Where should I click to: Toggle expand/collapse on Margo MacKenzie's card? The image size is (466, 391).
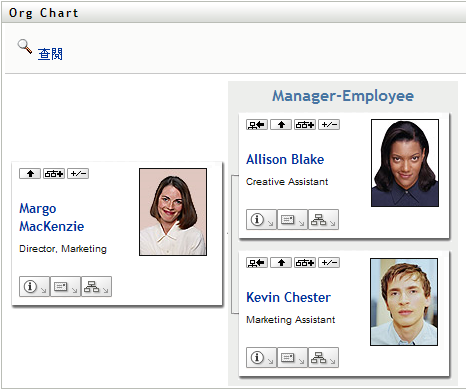coord(78,174)
